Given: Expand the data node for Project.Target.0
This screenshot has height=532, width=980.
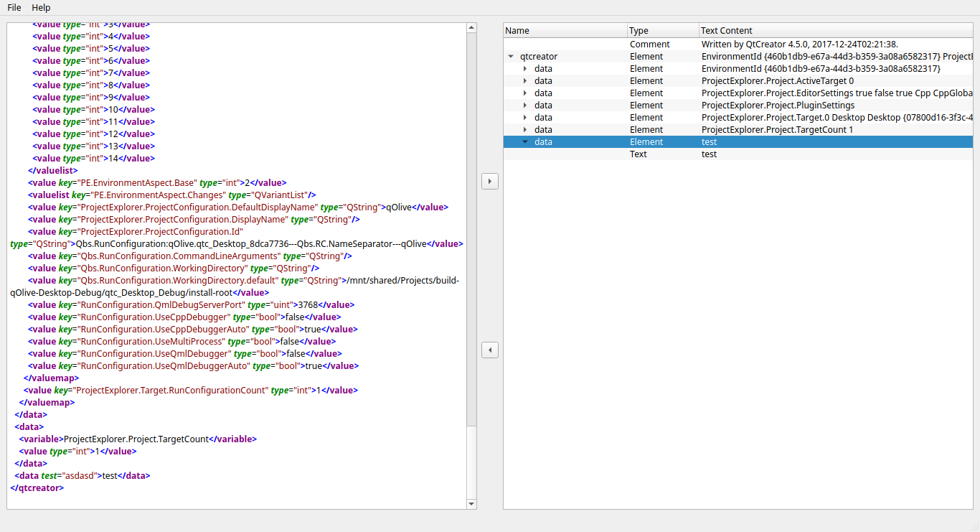Looking at the screenshot, I should point(525,118).
